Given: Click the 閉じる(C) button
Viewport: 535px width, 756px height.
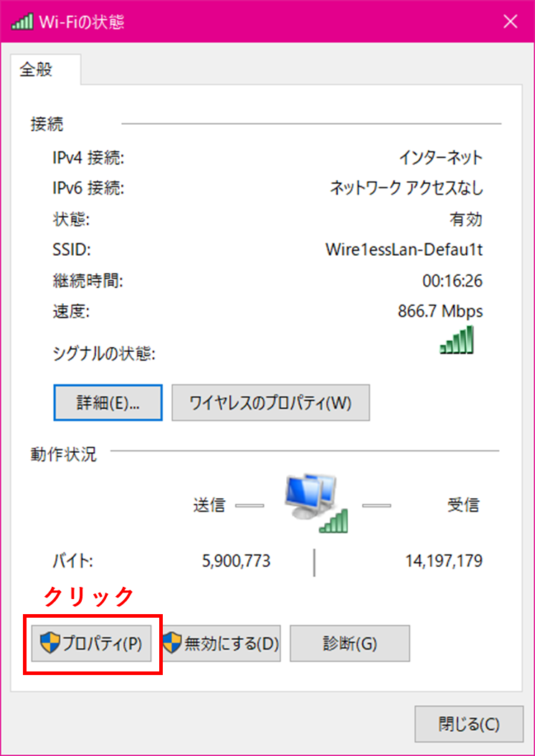Looking at the screenshot, I should tap(468, 724).
